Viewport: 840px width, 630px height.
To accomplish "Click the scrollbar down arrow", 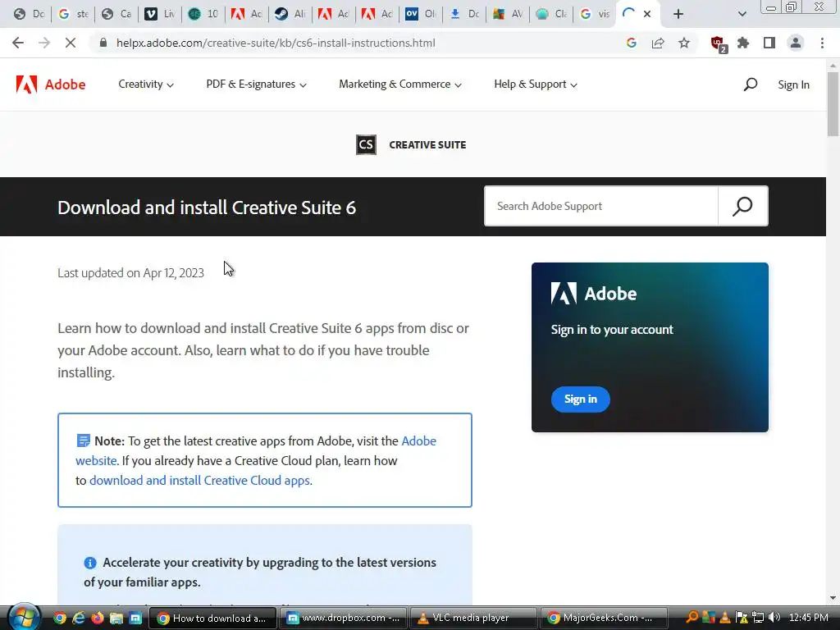I will click(x=833, y=598).
